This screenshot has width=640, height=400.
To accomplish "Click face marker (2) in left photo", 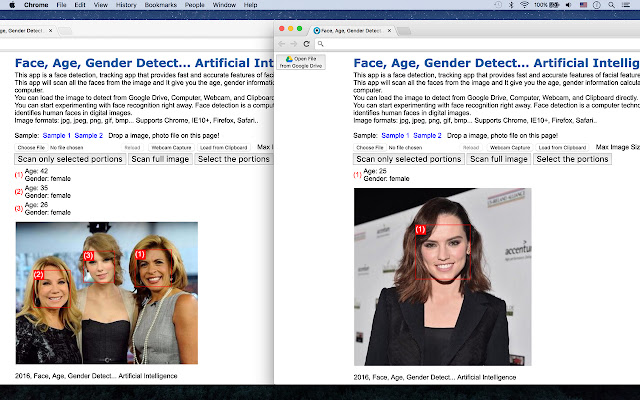I will pyautogui.click(x=39, y=275).
